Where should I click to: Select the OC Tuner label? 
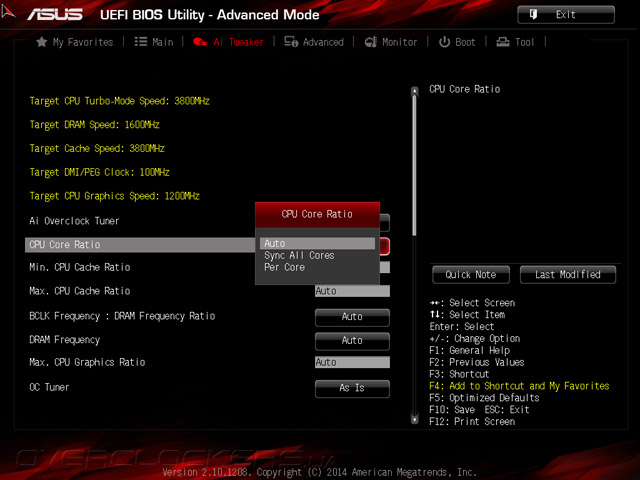click(x=49, y=387)
